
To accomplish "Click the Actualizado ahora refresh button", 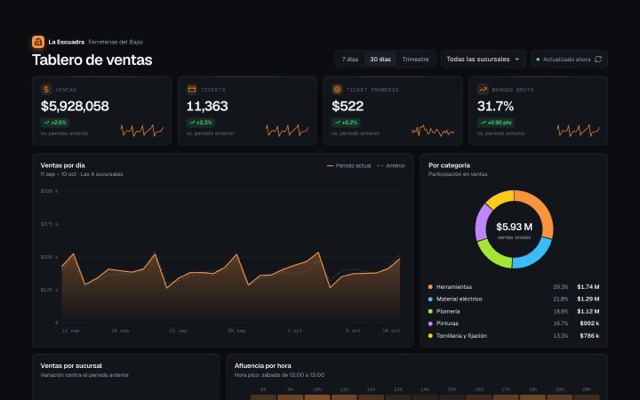I will 569,59.
